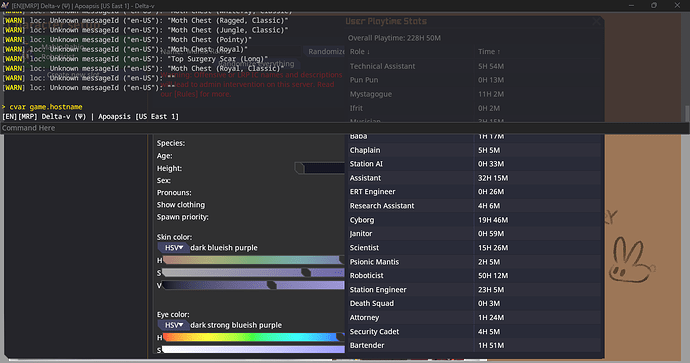This screenshot has height=363, width=690.
Task: Adjust the eye color S saturation slider
Action: coord(253,350)
